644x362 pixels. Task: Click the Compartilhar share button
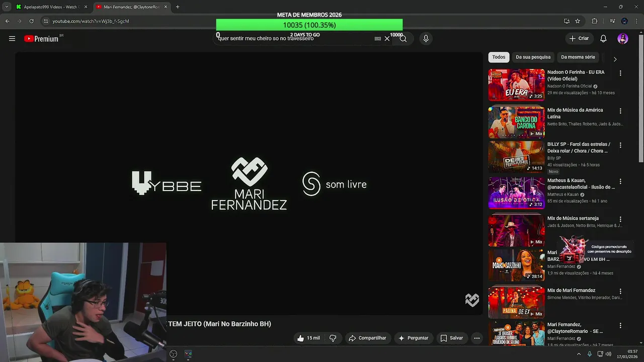point(367,338)
